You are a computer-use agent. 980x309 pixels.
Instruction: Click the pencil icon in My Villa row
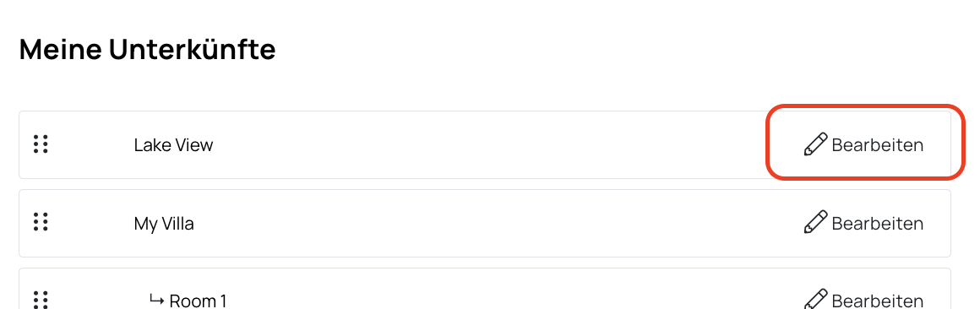click(x=815, y=222)
